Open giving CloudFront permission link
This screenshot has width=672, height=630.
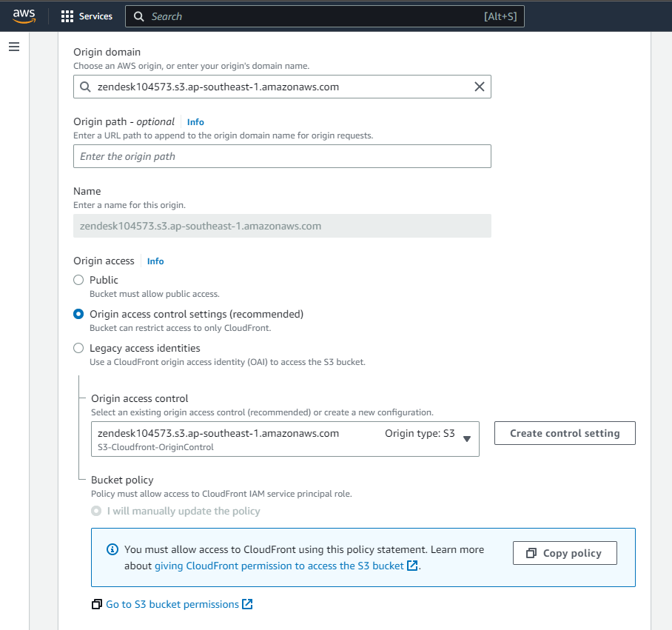(x=279, y=566)
